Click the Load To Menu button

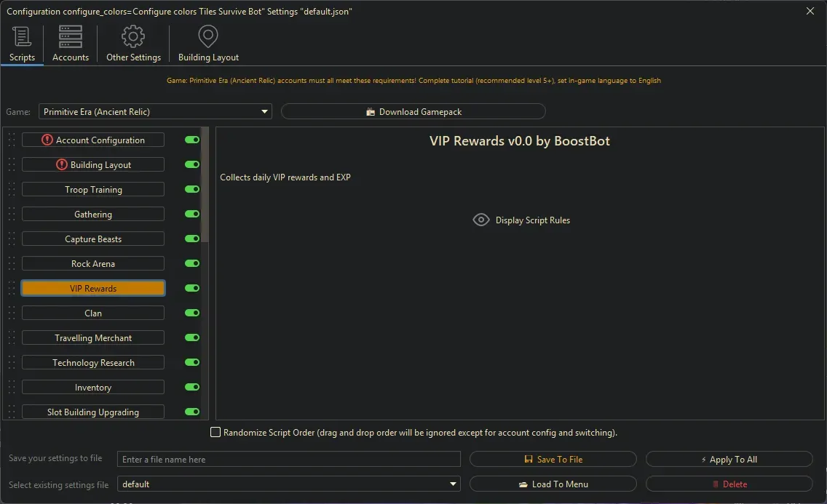pos(553,484)
